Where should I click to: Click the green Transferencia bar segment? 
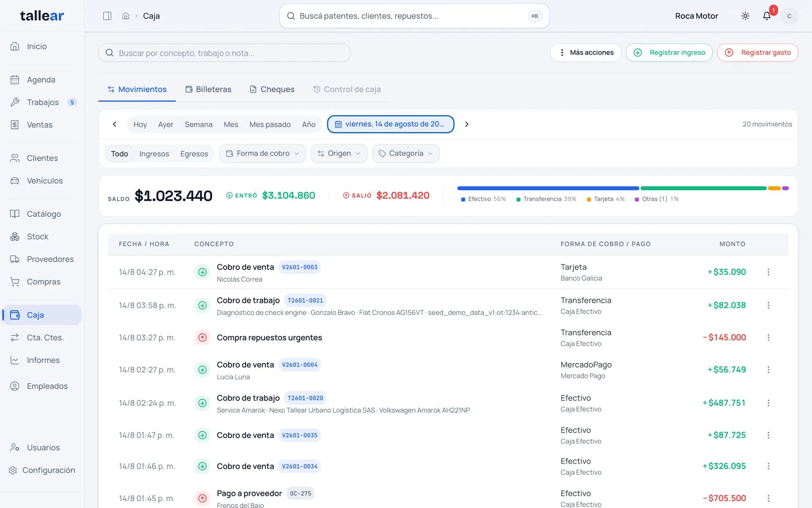(x=704, y=188)
